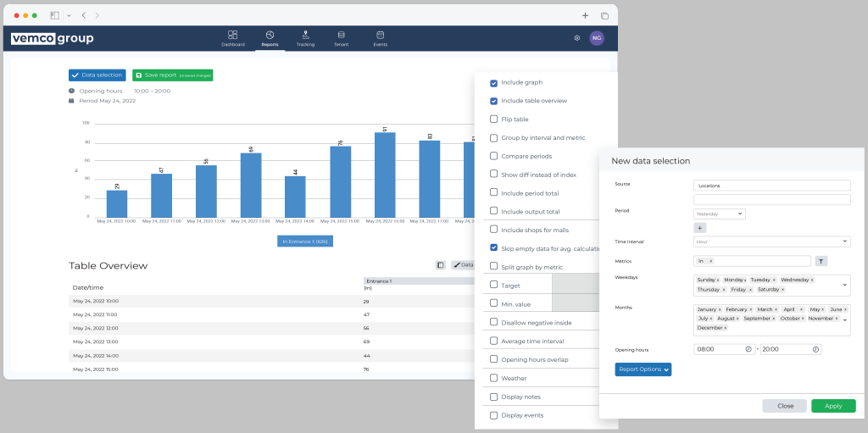Click the Source Locations input field
Screen dimensions: 868x433
pos(771,186)
